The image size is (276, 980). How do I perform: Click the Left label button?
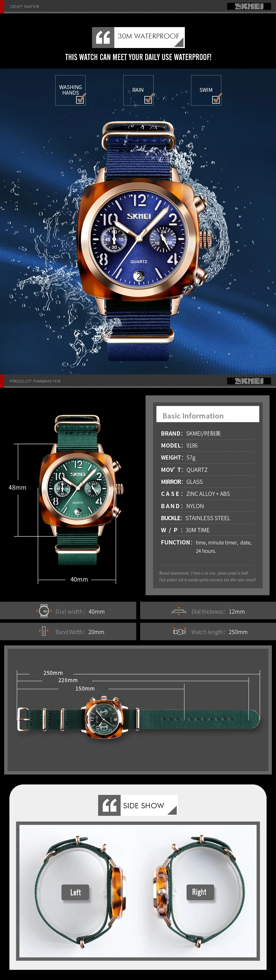point(75,892)
